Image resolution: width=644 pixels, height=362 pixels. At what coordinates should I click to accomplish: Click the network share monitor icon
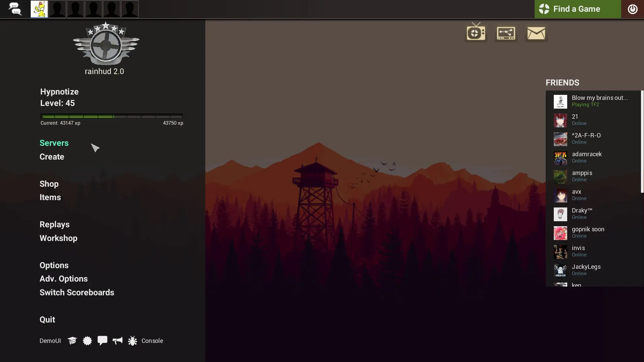(x=506, y=33)
